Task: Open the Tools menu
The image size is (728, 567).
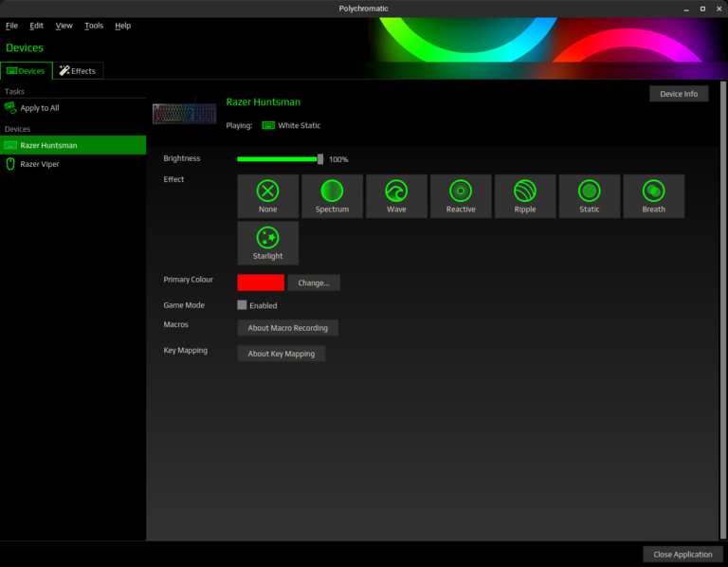Action: tap(94, 26)
